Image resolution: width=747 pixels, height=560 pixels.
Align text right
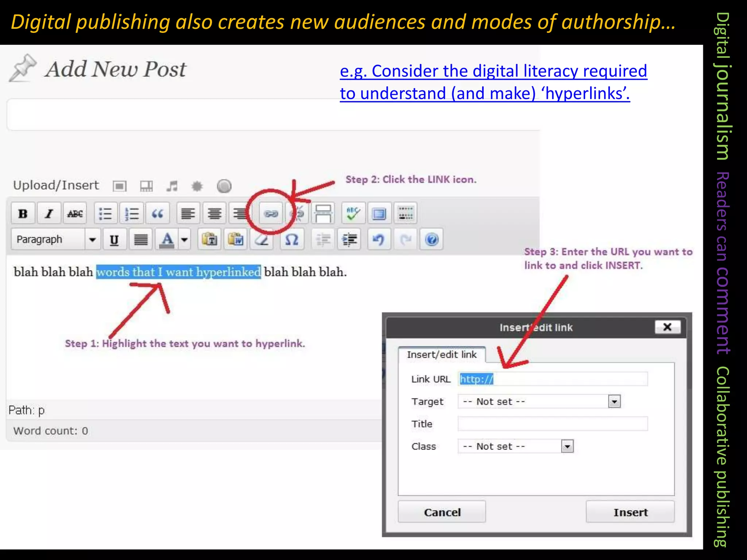[240, 214]
